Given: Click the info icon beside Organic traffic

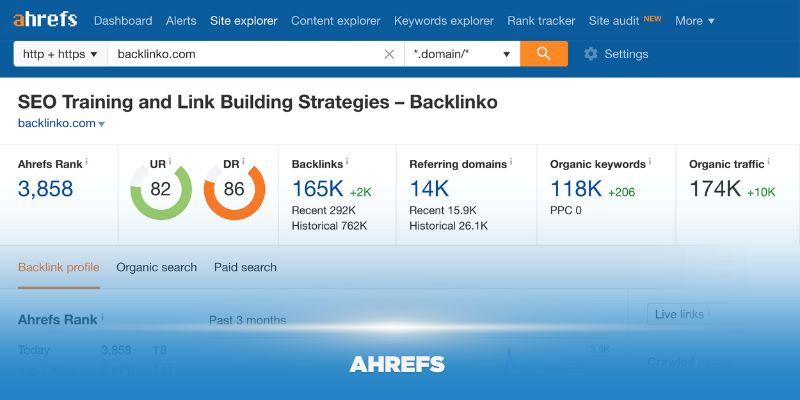Looking at the screenshot, I should pos(768,161).
